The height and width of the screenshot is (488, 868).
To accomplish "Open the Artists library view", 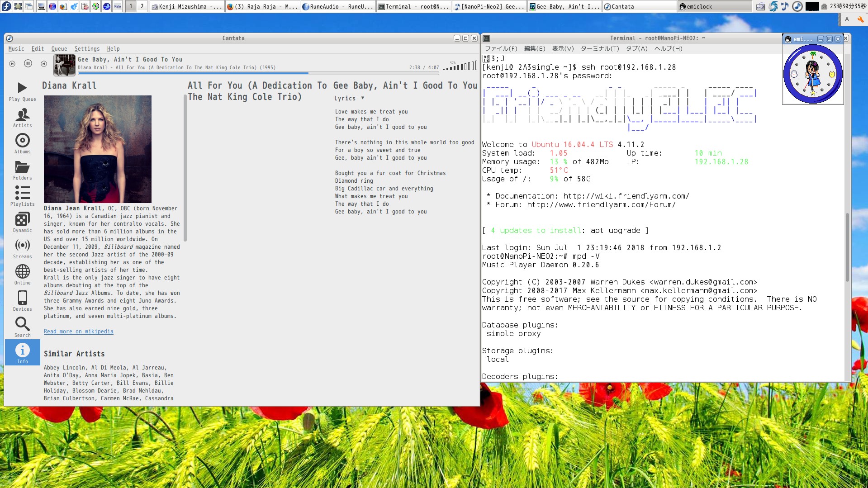I will pos(22,118).
